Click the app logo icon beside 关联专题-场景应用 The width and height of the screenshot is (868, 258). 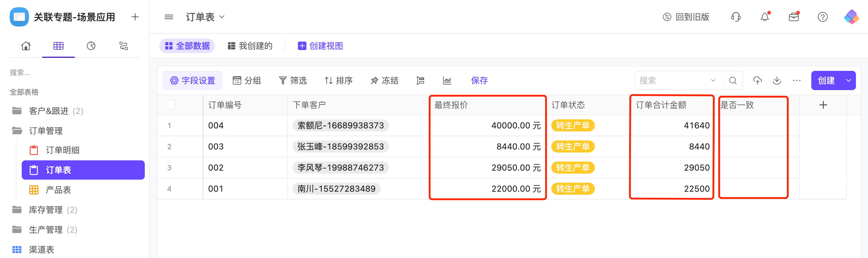[19, 17]
